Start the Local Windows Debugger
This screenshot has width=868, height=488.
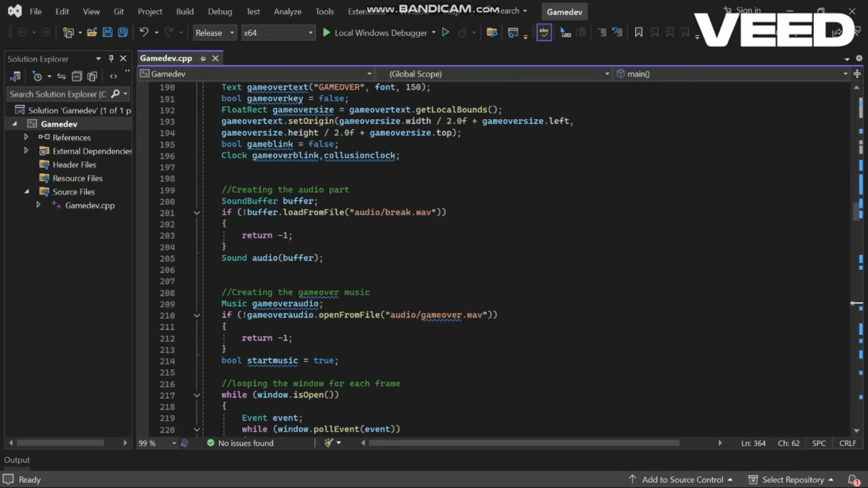pyautogui.click(x=379, y=32)
